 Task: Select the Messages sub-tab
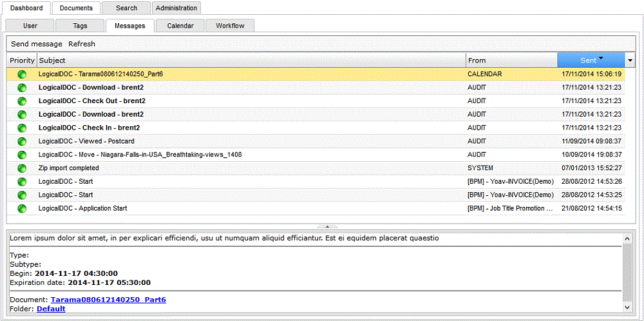pyautogui.click(x=130, y=26)
